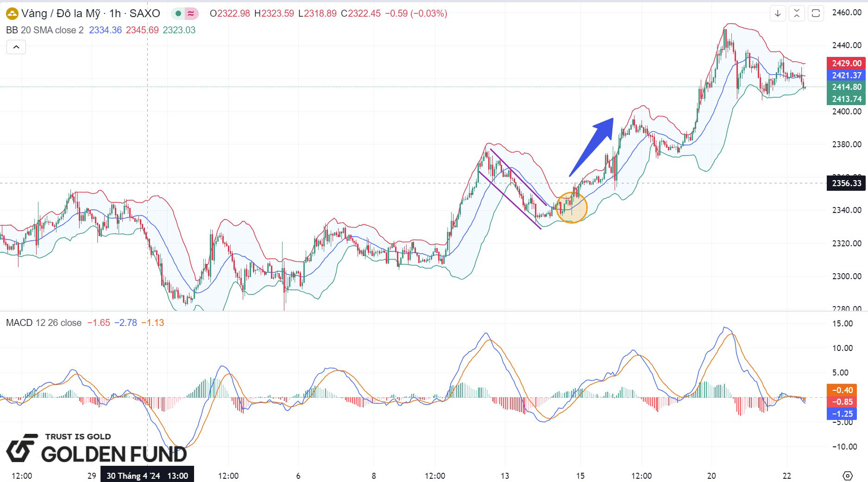Collapse the indicator legend with the chevron

click(16, 47)
